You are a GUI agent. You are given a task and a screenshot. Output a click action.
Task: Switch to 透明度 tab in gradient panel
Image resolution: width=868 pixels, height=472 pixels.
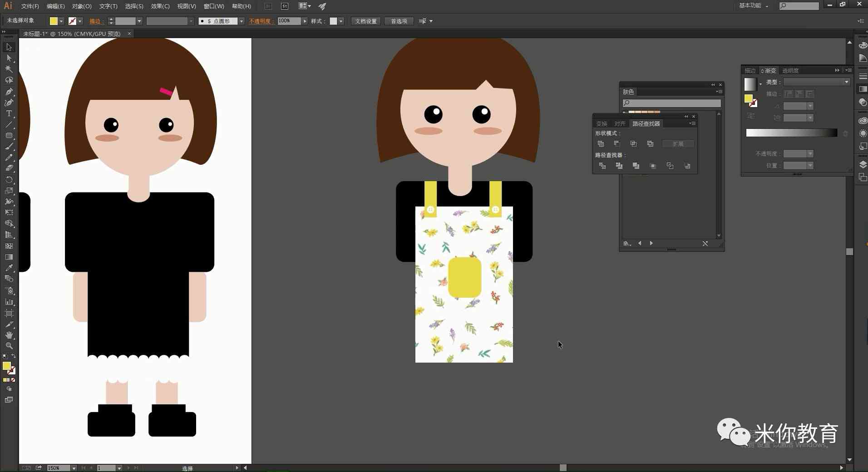pos(790,70)
